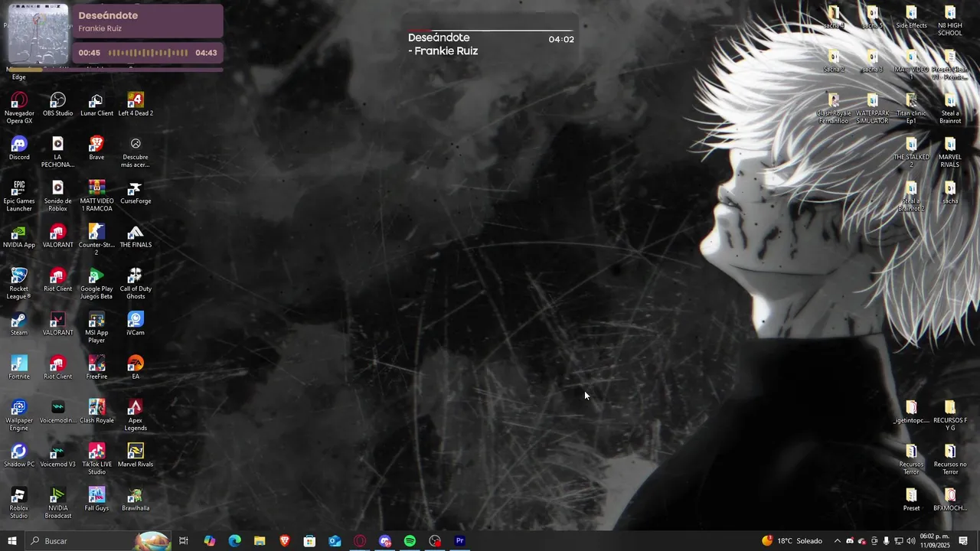This screenshot has height=551, width=980.
Task: Open the EA app shortcut
Action: click(x=136, y=368)
